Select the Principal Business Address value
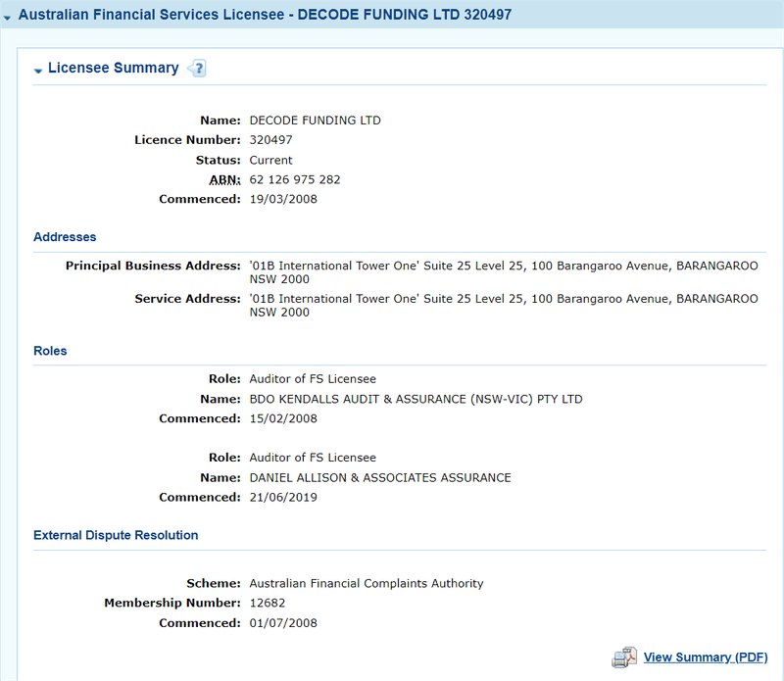The image size is (784, 681). pyautogui.click(x=504, y=272)
